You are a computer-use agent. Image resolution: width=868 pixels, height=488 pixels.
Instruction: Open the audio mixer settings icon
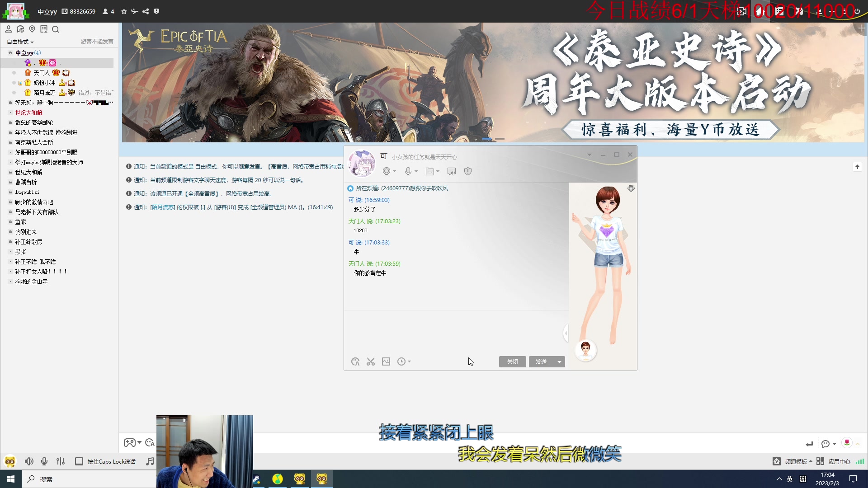61,461
